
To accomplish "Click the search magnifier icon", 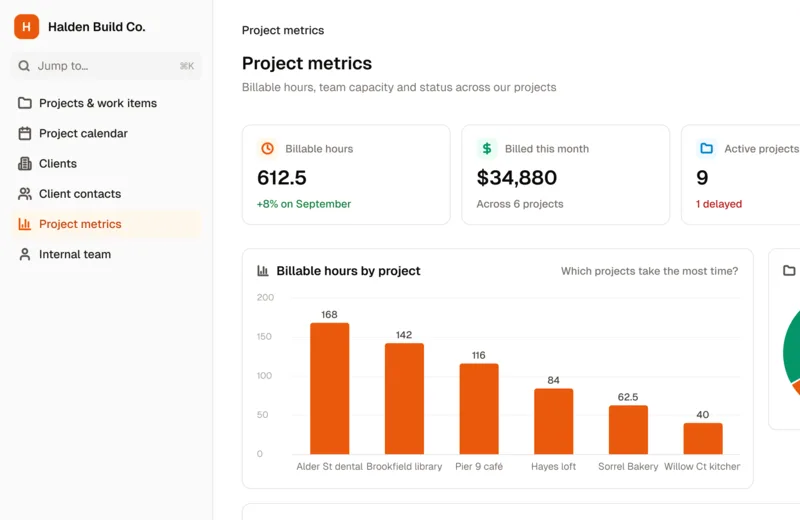I will (x=24, y=66).
